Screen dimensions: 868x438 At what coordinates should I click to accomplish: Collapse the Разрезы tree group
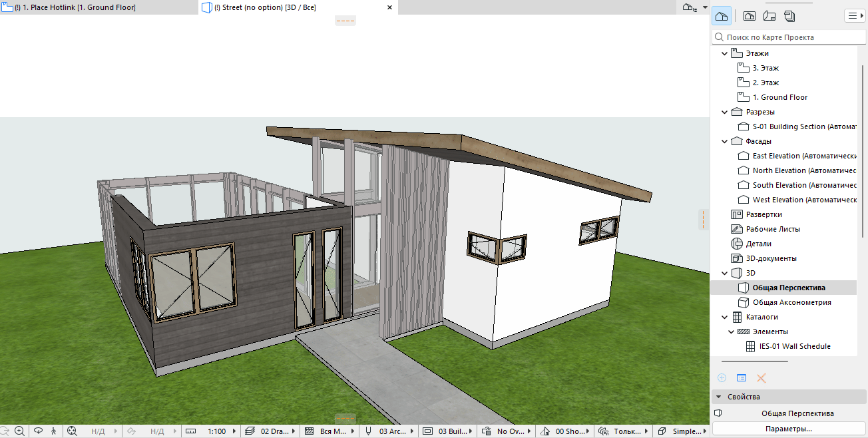point(725,112)
